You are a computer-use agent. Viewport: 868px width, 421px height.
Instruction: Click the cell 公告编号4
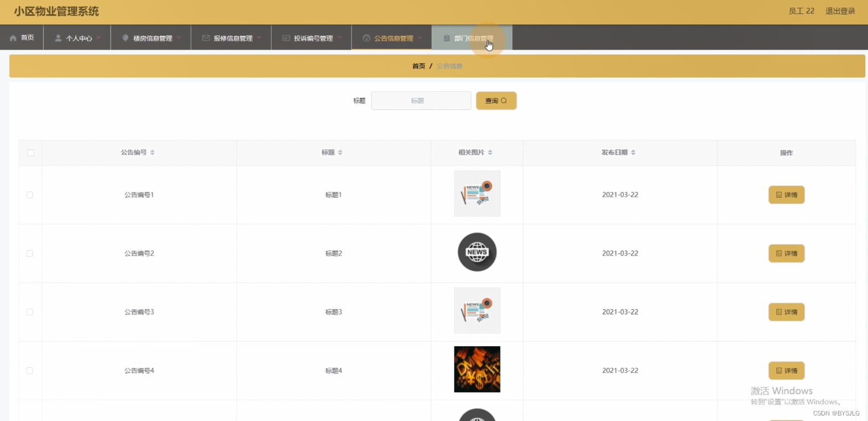coord(139,371)
